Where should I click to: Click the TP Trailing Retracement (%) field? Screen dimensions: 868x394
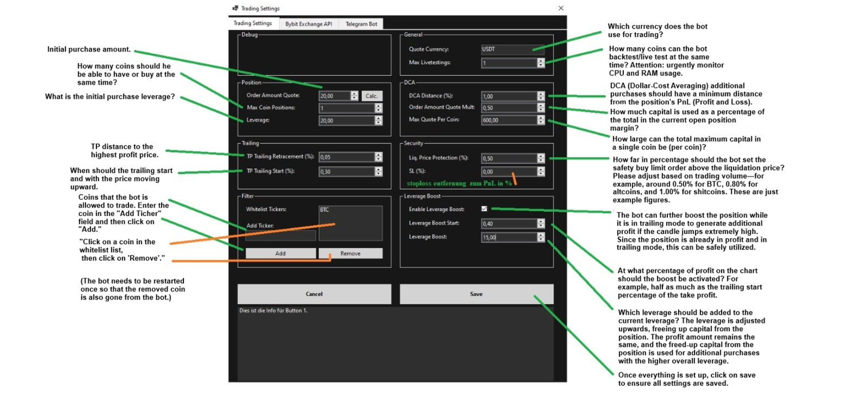pos(347,157)
